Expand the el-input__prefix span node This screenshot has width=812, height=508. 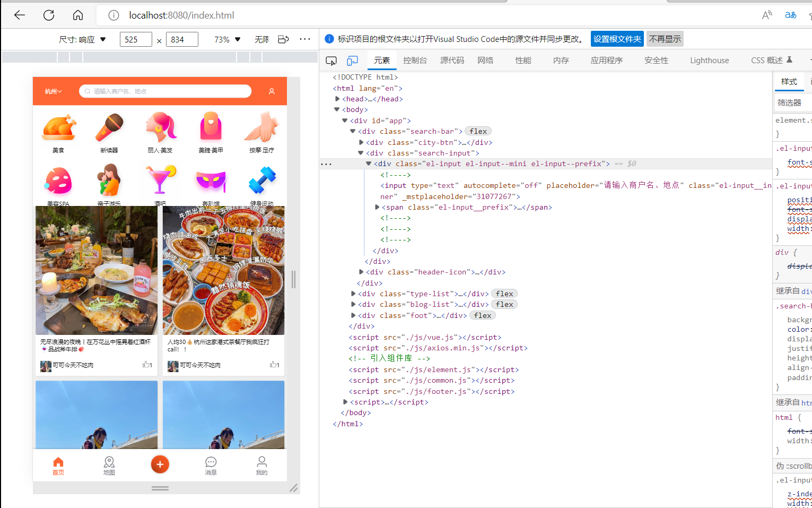click(x=377, y=207)
